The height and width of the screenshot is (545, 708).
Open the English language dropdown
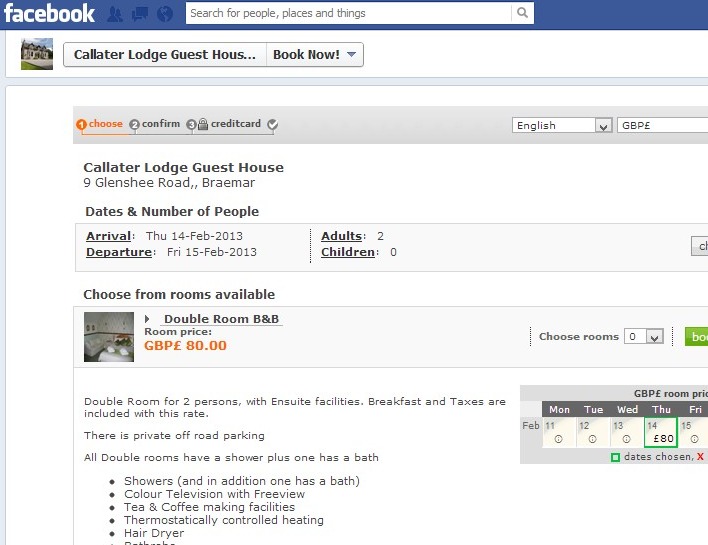pos(562,125)
